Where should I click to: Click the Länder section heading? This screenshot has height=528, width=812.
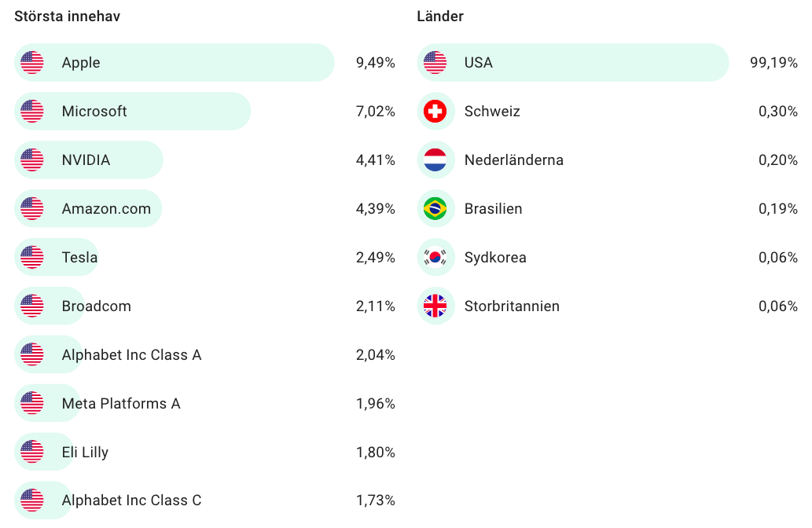(x=440, y=16)
